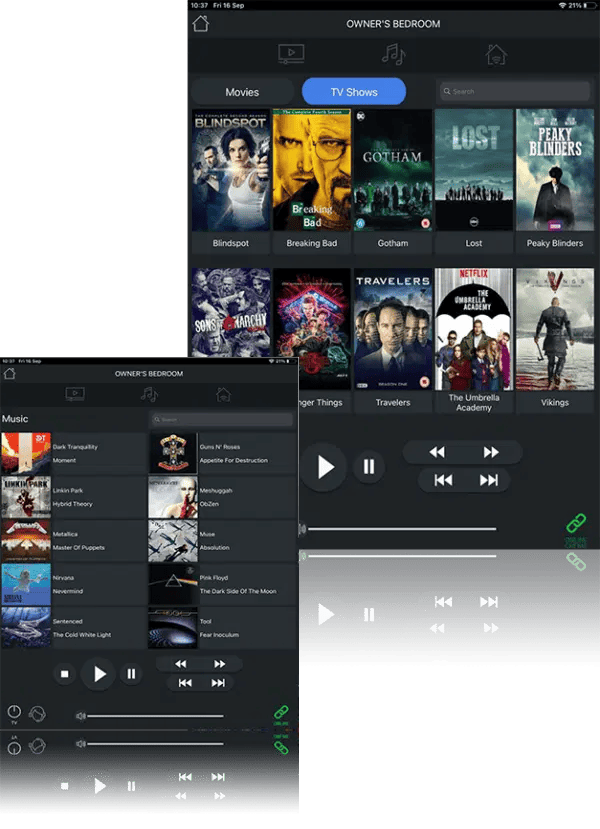
Task: Open Pink Floyd The Dark Side Of The Moon
Action: [223, 584]
